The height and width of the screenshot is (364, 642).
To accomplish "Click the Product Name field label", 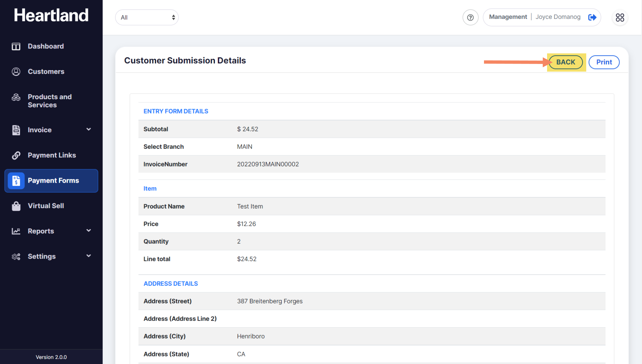I will pyautogui.click(x=164, y=206).
